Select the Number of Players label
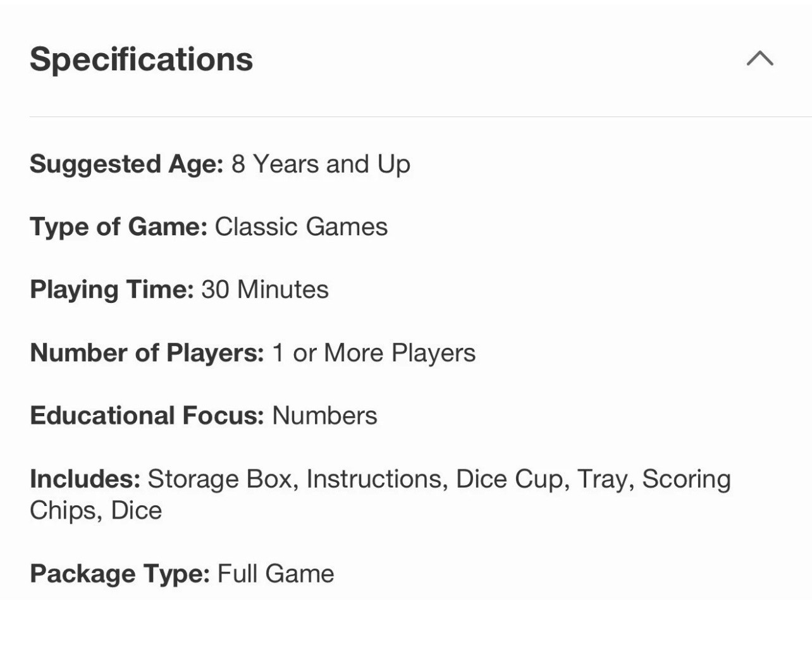 (x=147, y=353)
